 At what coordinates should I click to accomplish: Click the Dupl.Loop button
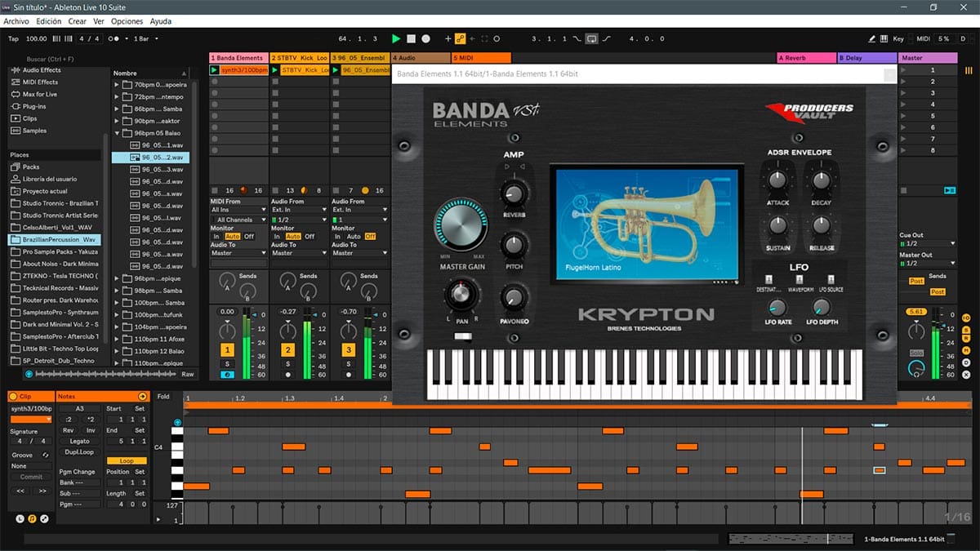point(79,452)
